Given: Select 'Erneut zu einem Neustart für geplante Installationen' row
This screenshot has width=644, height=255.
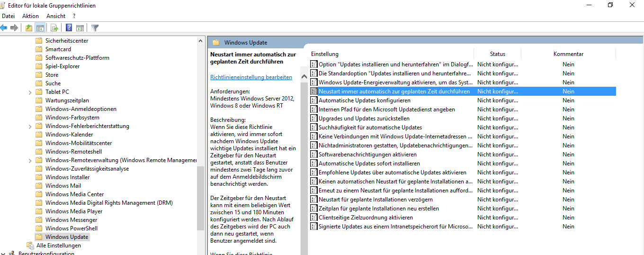Looking at the screenshot, I should point(463,191).
